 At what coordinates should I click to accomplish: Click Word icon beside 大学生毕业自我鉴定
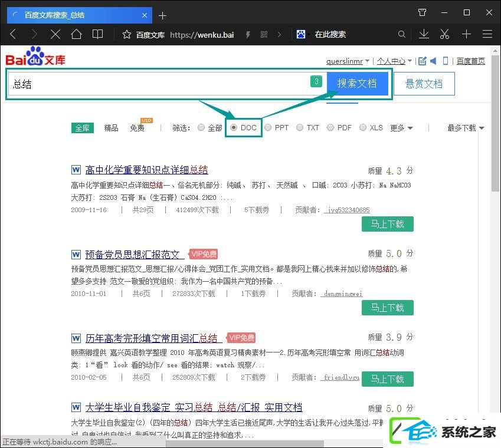tap(76, 407)
